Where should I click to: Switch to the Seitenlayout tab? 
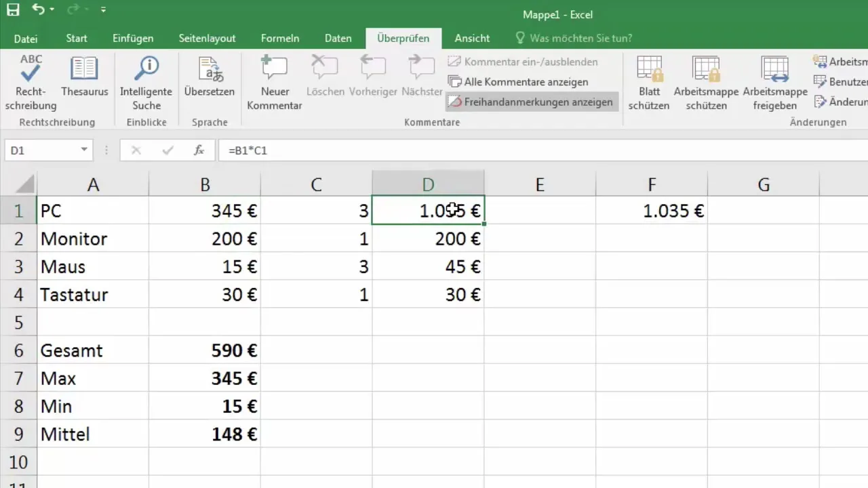[207, 39]
